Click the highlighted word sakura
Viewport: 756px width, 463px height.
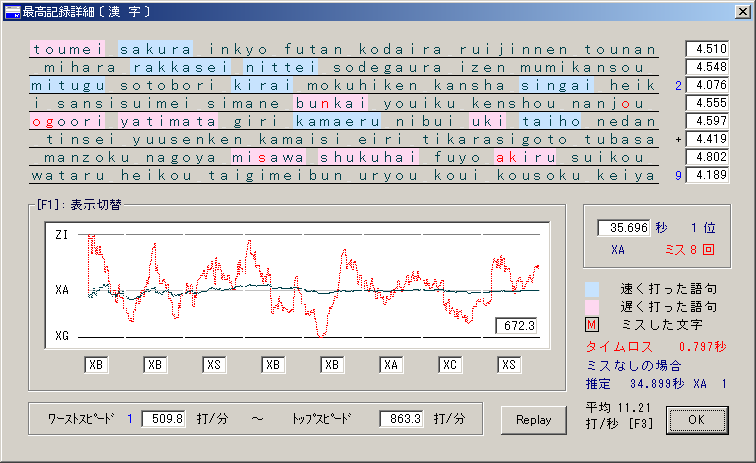point(155,49)
